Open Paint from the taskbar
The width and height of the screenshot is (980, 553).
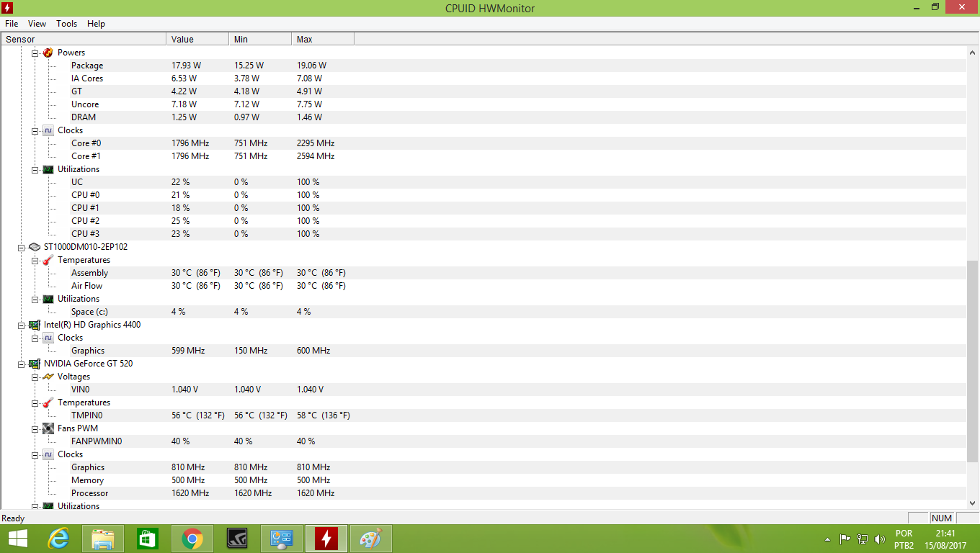click(x=371, y=539)
